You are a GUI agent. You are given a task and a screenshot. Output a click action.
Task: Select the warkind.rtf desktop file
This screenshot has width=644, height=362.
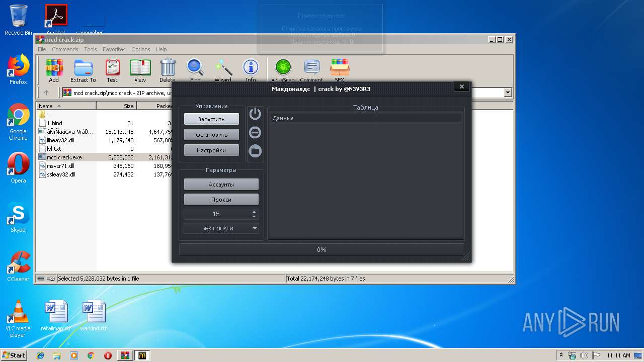[94, 316]
